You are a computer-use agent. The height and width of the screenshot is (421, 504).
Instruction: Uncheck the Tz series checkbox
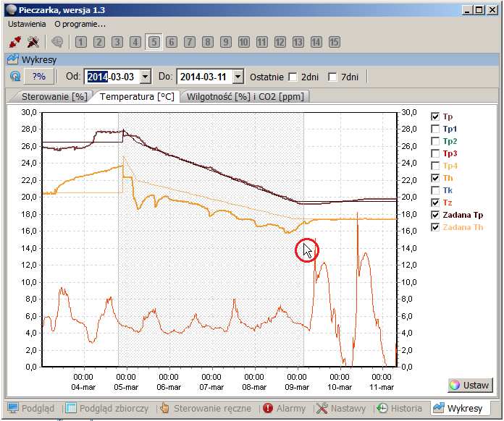click(x=435, y=203)
